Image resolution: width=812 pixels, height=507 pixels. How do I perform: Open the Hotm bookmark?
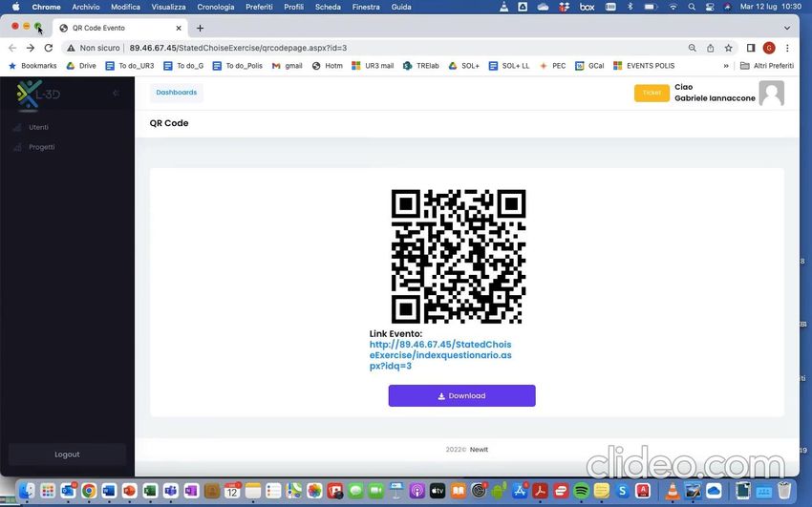(328, 66)
